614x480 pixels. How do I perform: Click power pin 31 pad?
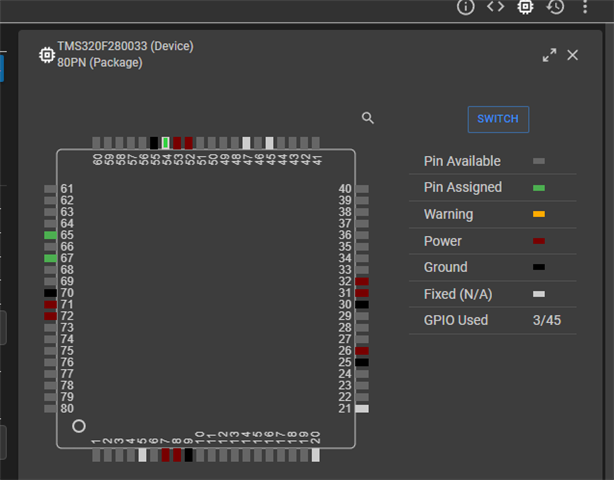tap(362, 293)
